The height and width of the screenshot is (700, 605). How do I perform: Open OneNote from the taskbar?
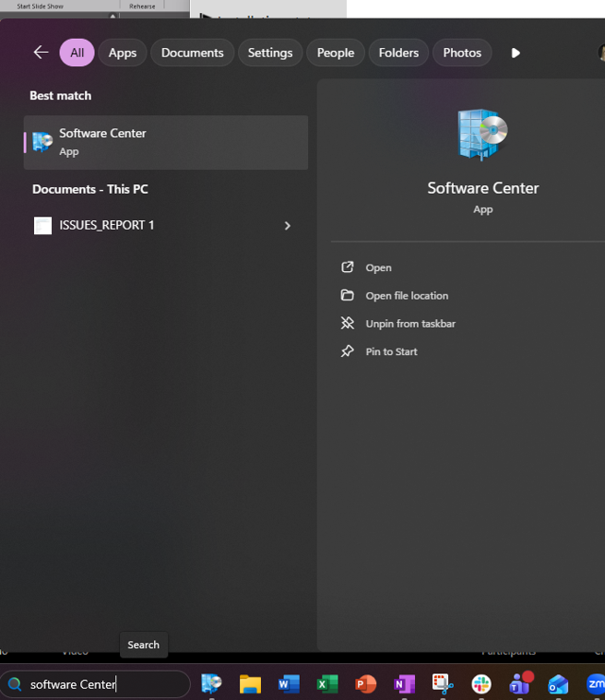click(405, 684)
